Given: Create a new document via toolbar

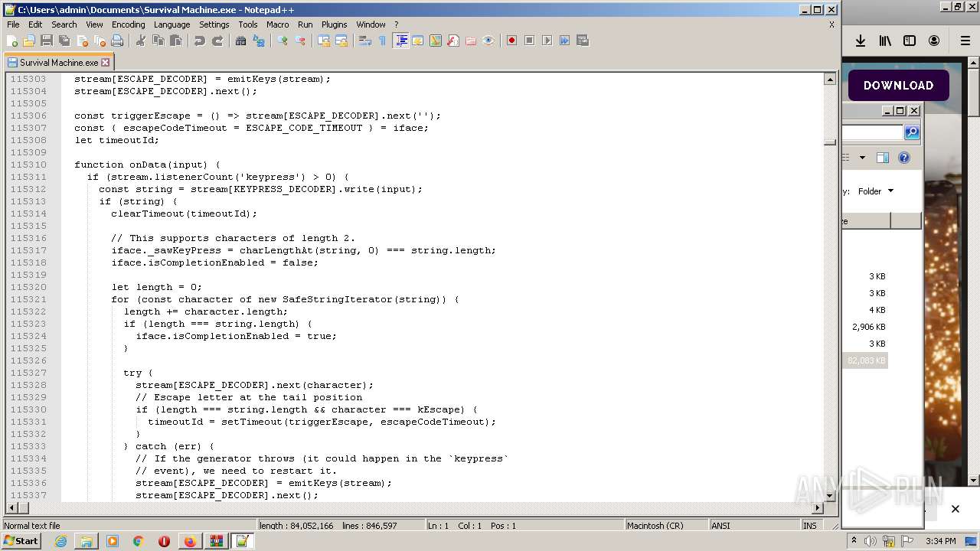Looking at the screenshot, I should tap(12, 41).
